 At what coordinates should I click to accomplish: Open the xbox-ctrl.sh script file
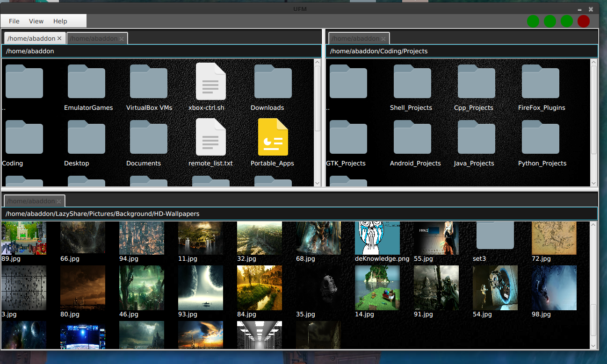click(210, 82)
